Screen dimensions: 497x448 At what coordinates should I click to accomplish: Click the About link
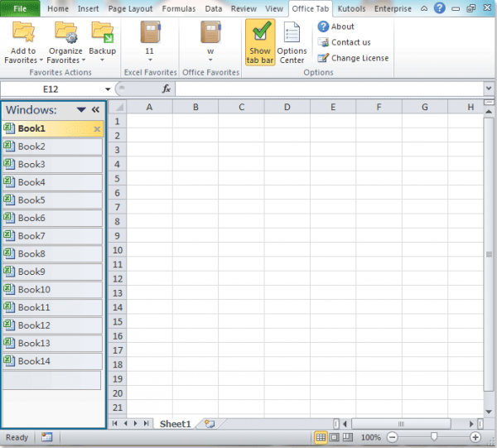(x=336, y=26)
